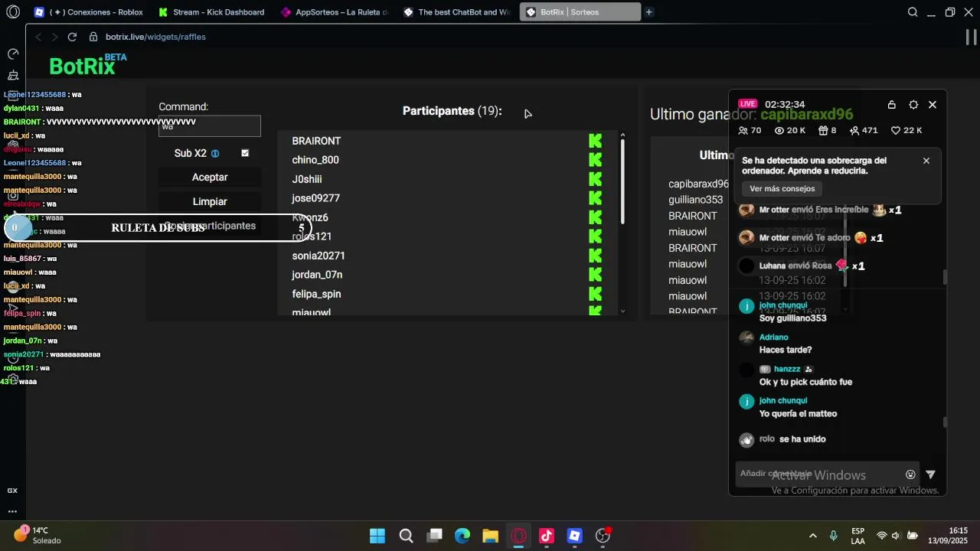Switch to Conexiones - Roblox tab
Screen dimensions: 980x551
89,12
